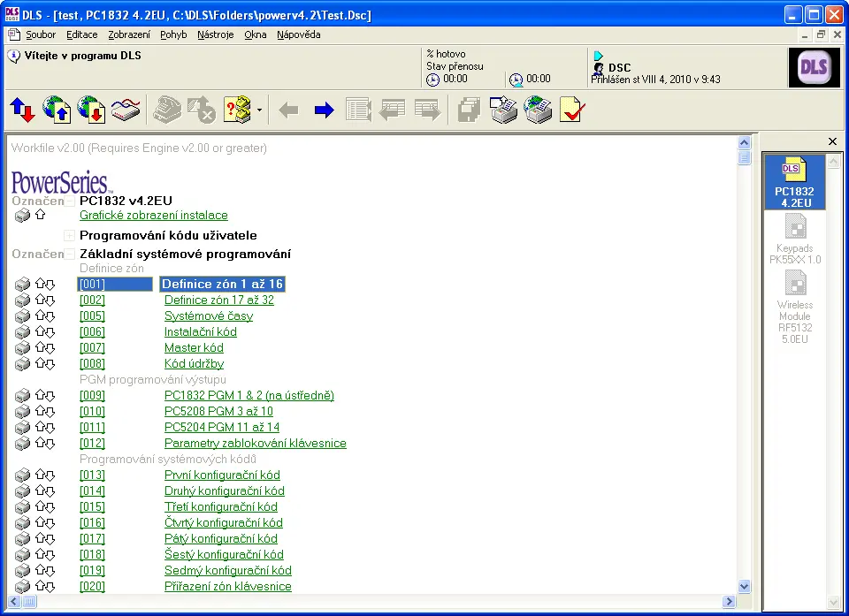Click the yellow note with red checkmark icon
Screen dimensions: 849x616
click(572, 110)
